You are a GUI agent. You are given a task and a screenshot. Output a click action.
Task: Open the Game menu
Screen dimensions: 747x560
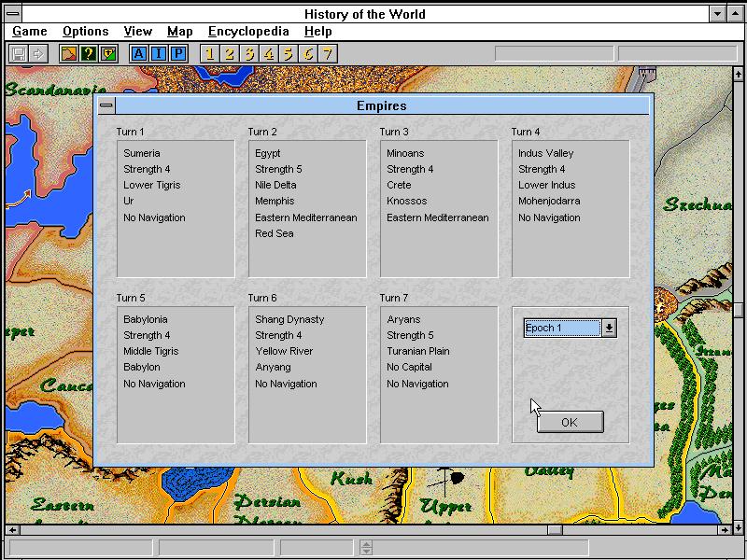click(x=30, y=32)
